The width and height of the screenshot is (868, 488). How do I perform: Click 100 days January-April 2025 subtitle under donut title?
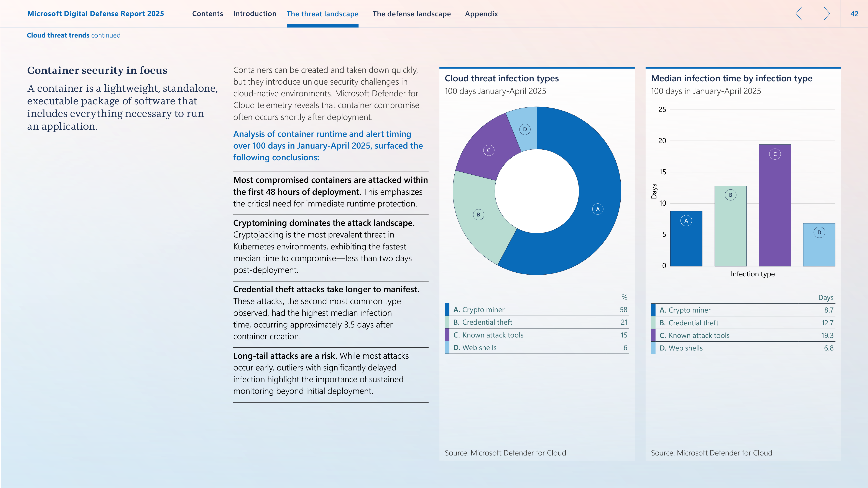pos(495,91)
